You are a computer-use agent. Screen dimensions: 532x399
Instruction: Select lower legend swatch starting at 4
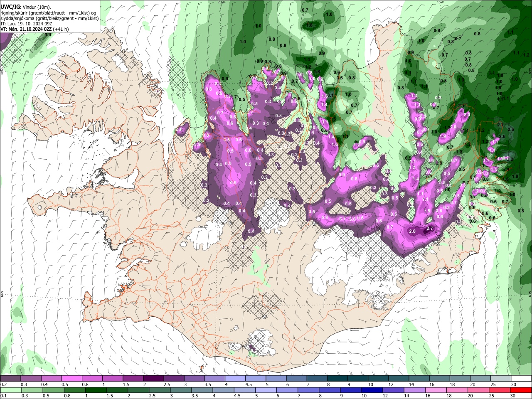[223, 390]
